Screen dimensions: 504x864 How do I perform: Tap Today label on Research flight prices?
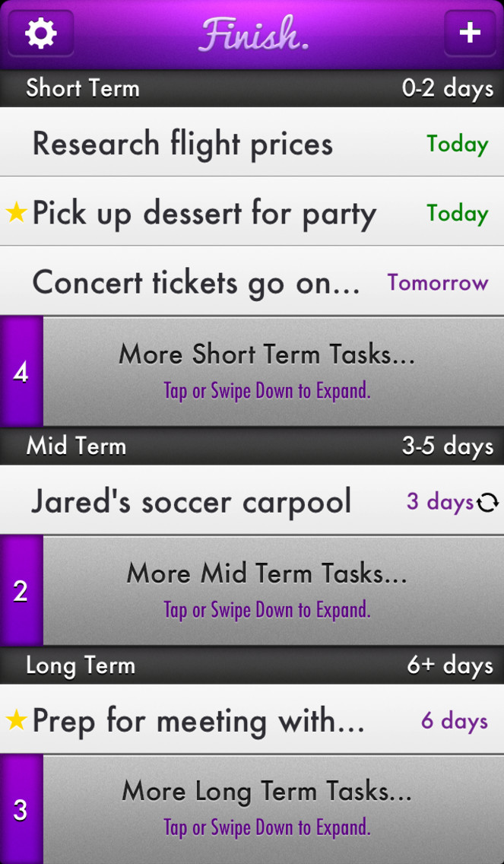(457, 145)
